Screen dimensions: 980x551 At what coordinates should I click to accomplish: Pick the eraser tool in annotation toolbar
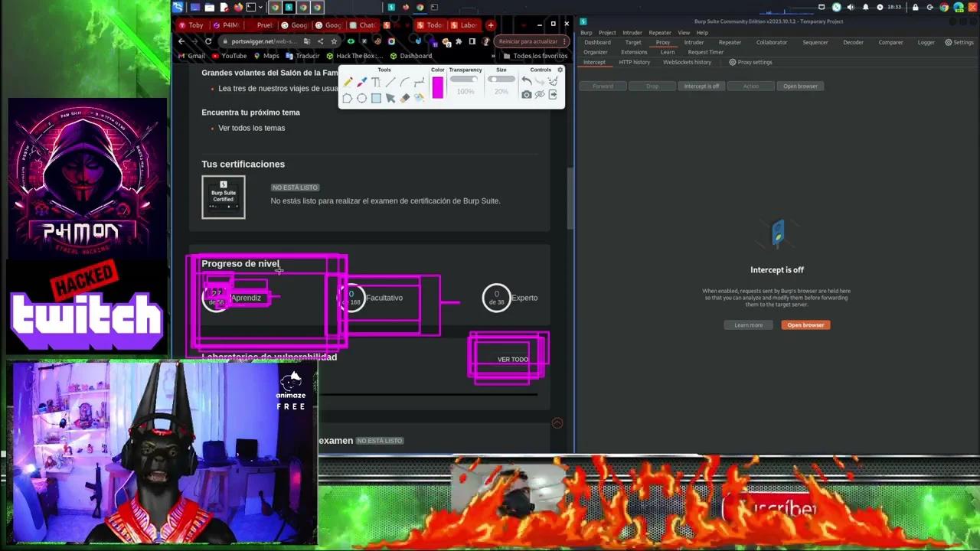(x=404, y=98)
